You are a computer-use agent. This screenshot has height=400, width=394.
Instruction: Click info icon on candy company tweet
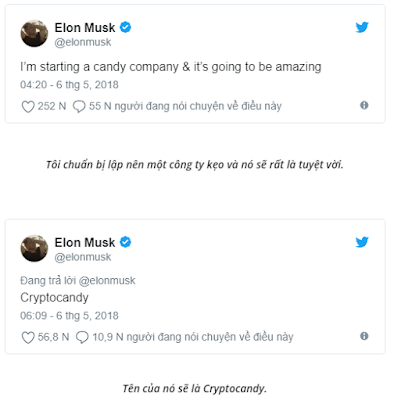pos(364,105)
